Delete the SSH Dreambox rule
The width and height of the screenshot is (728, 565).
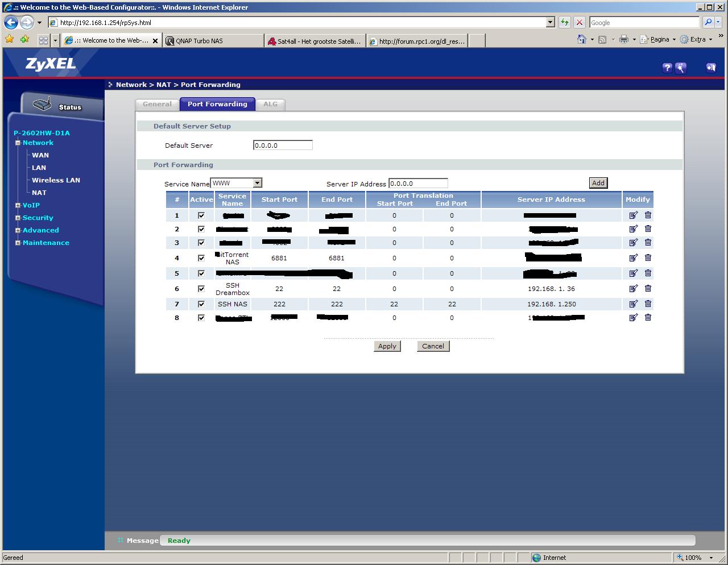pos(648,288)
